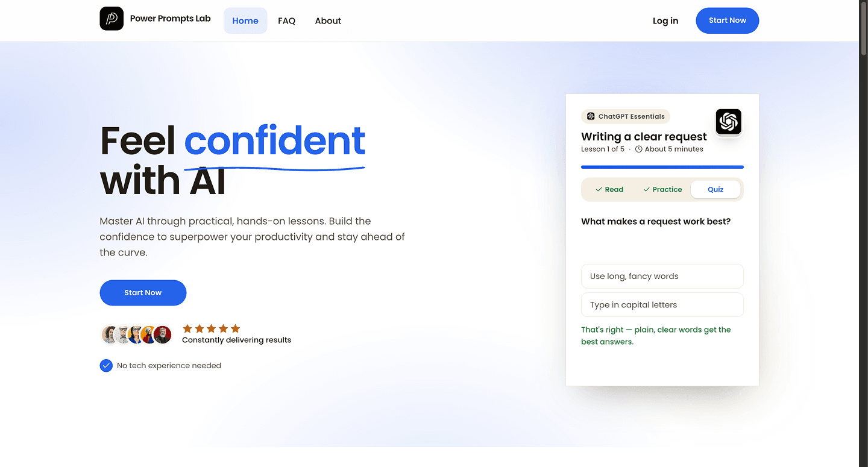Select the Read step with checkmark
Screen dimensions: 868x467
pos(609,189)
